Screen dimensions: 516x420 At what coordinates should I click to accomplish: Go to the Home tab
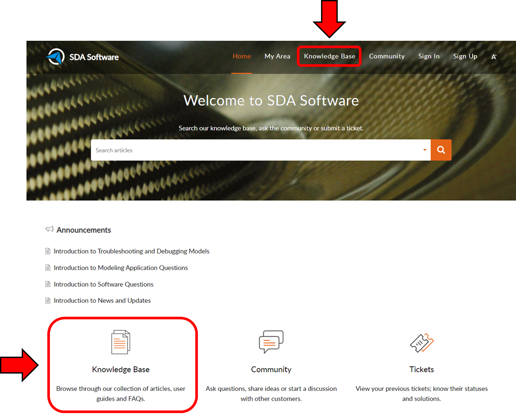tap(242, 56)
